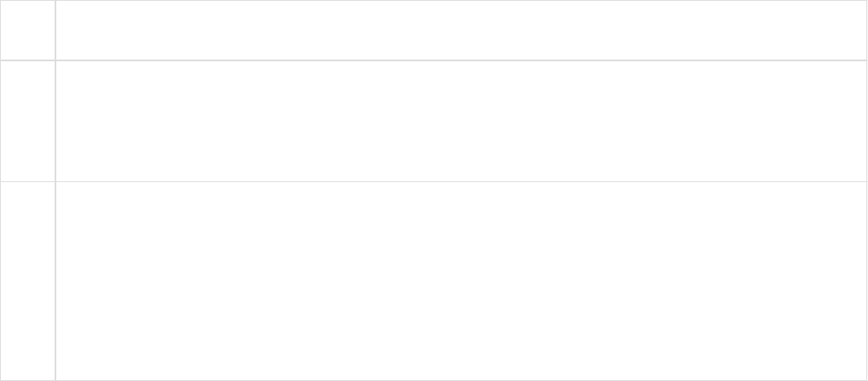Click the line under the wide top cell
Image resolution: width=868 pixels, height=381 pixels.
click(x=460, y=60)
